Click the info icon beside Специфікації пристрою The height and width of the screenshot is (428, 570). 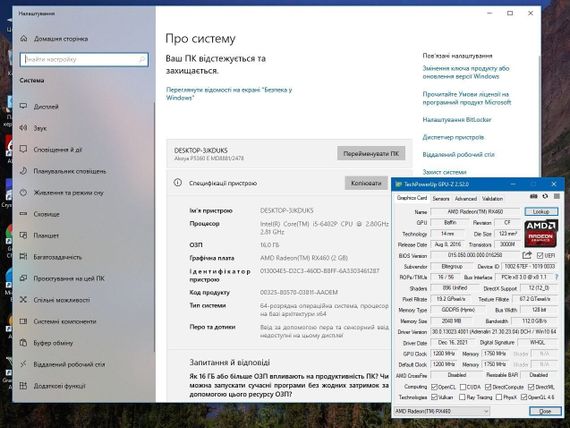[177, 183]
